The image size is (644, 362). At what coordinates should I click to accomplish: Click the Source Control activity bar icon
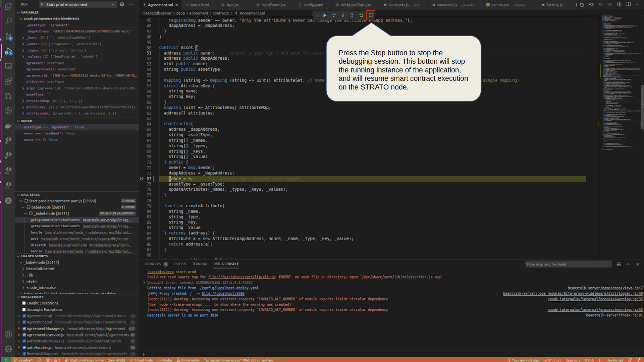click(x=8, y=36)
